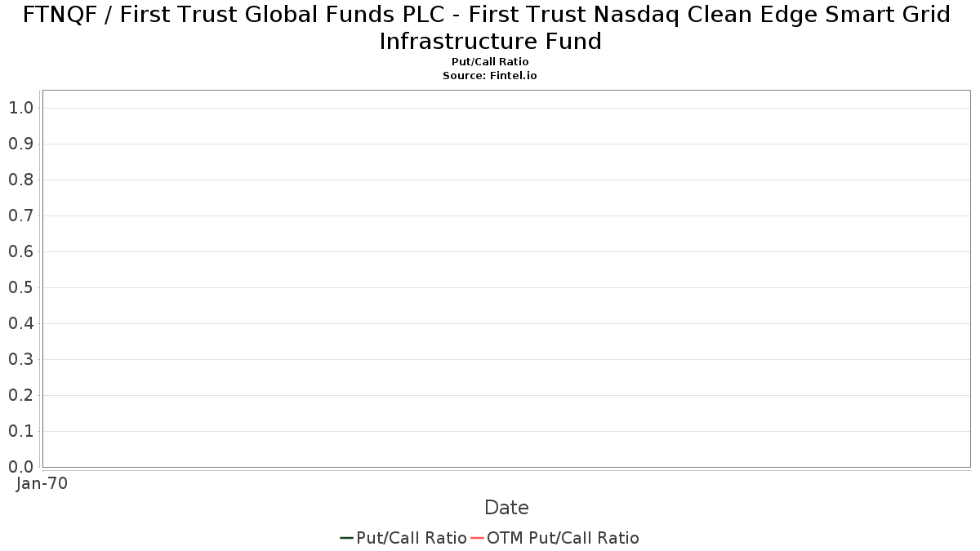Click the 0.3 y-axis tick label

click(20, 359)
